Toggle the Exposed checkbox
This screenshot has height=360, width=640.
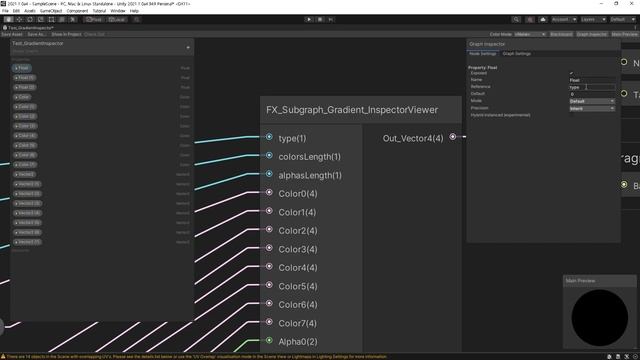(x=571, y=73)
